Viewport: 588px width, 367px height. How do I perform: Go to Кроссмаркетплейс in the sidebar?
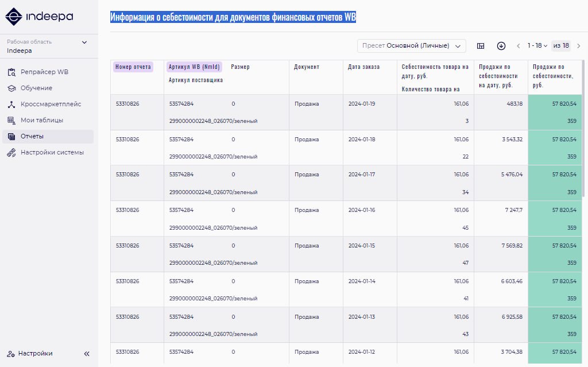(51, 105)
